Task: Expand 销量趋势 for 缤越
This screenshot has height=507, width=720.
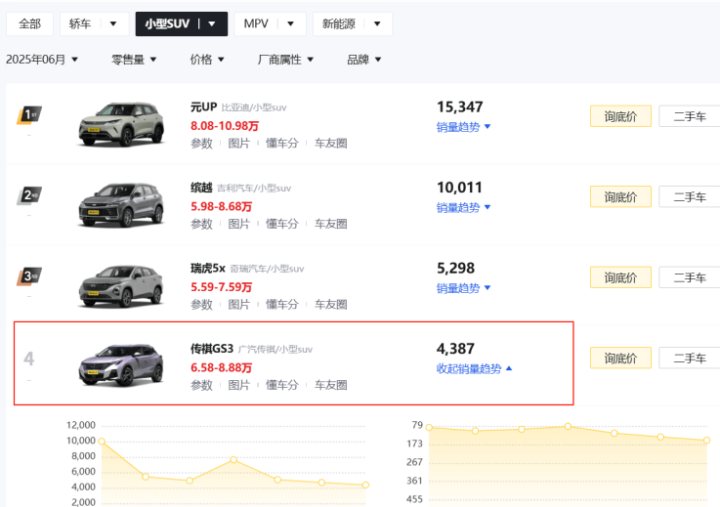Action: (x=463, y=208)
